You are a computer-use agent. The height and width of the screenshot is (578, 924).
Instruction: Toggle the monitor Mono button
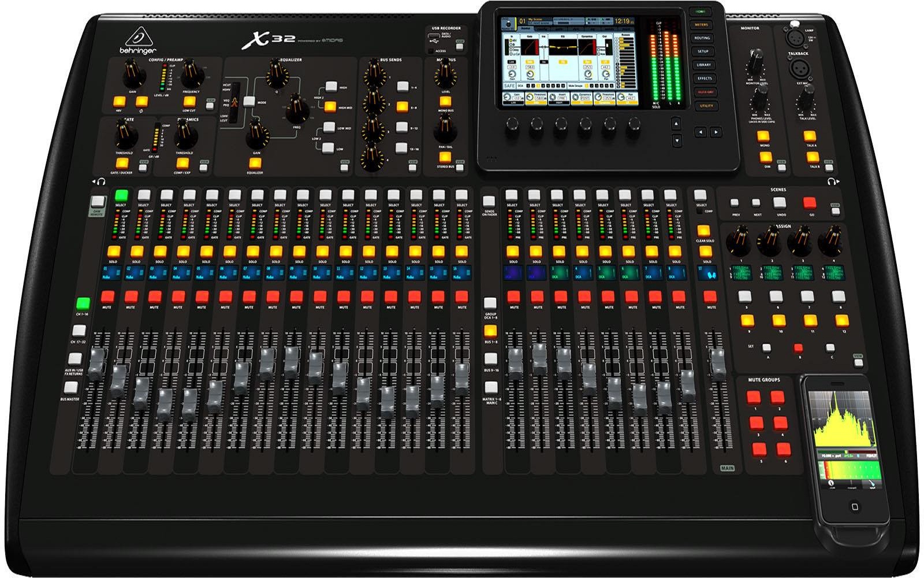[764, 136]
